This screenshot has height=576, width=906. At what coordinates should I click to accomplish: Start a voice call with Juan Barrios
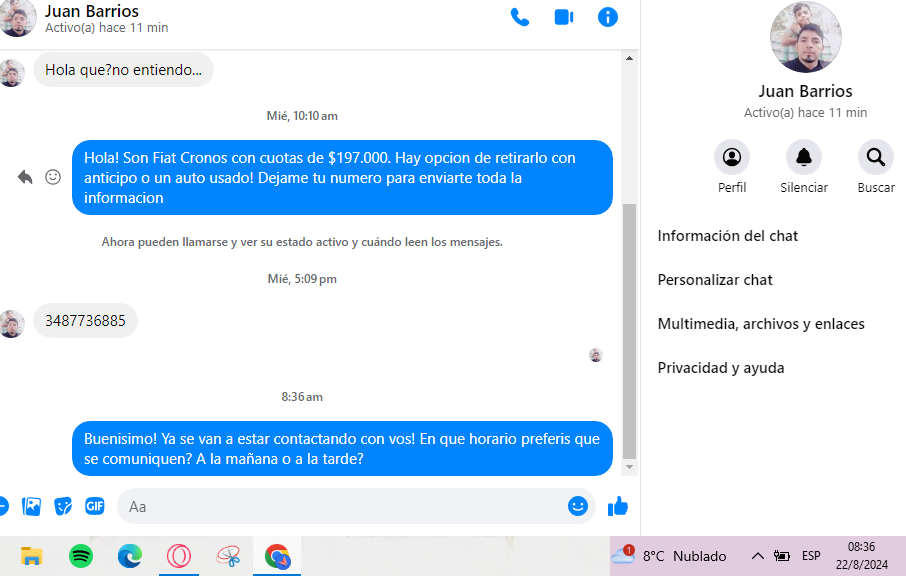pos(519,17)
